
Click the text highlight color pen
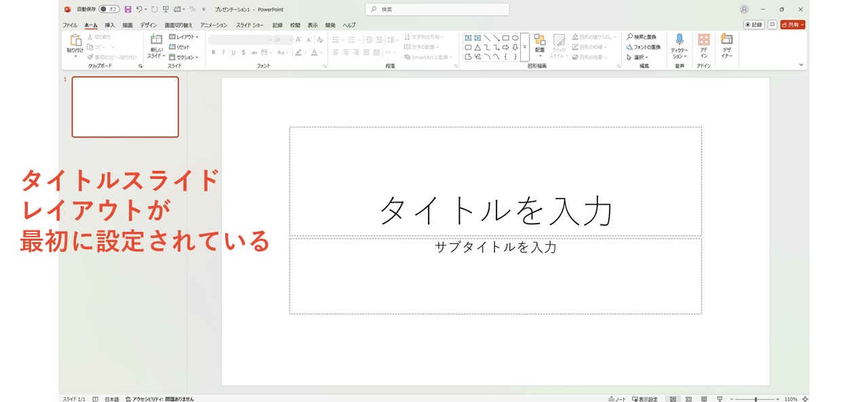click(298, 52)
